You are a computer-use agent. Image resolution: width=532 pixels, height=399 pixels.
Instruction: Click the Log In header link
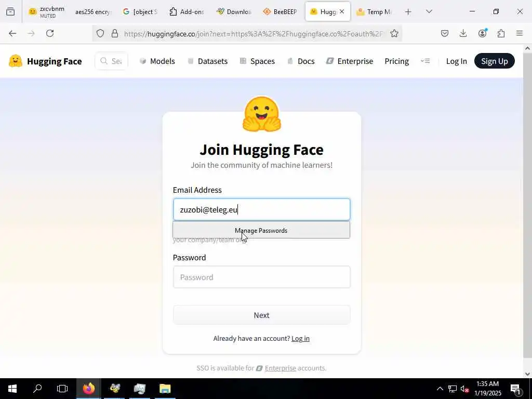[456, 61]
